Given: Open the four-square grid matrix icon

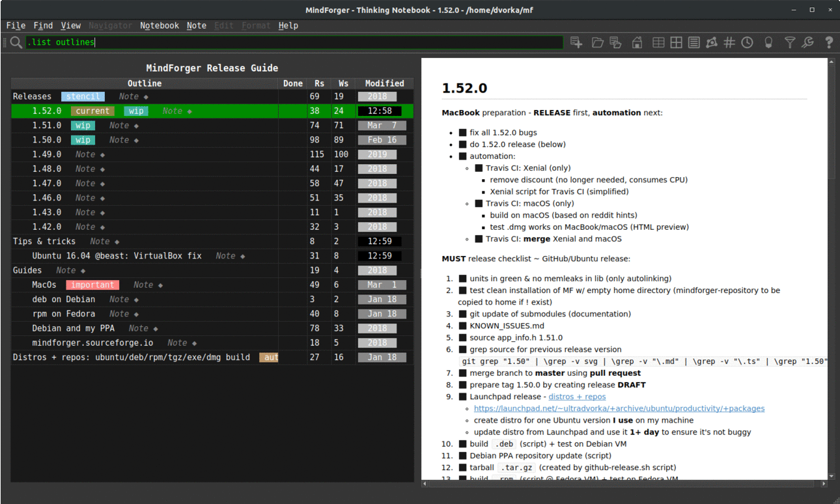Looking at the screenshot, I should coord(677,42).
